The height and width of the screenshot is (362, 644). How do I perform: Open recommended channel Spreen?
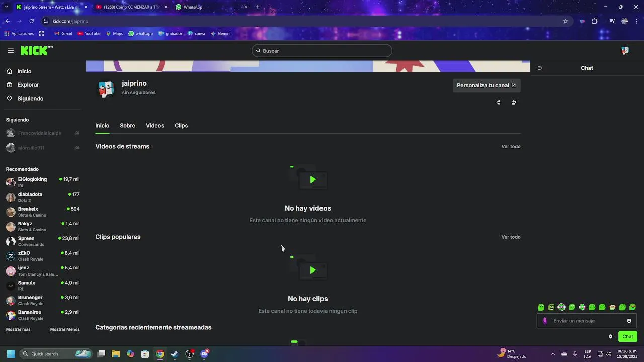[43, 241]
